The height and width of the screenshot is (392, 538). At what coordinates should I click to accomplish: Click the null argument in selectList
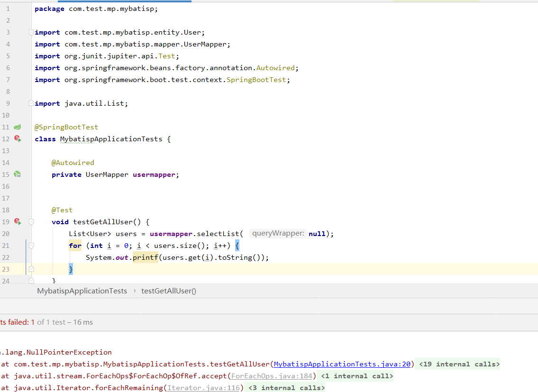point(317,234)
